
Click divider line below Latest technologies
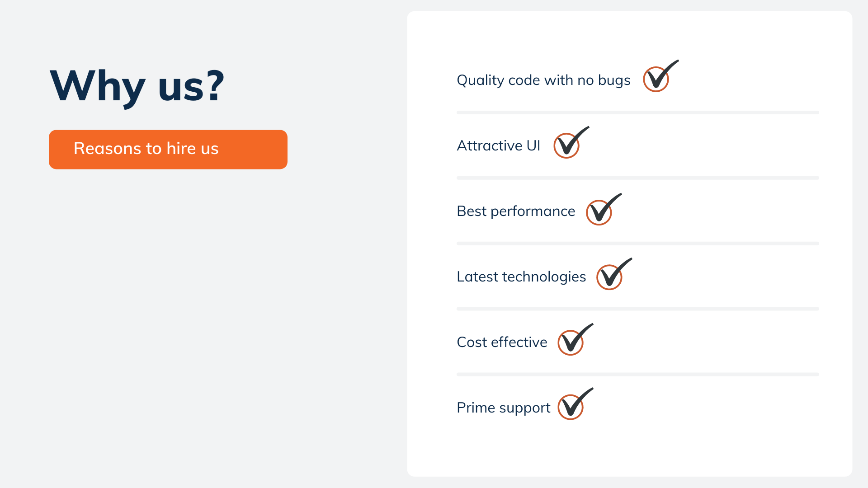click(x=638, y=309)
